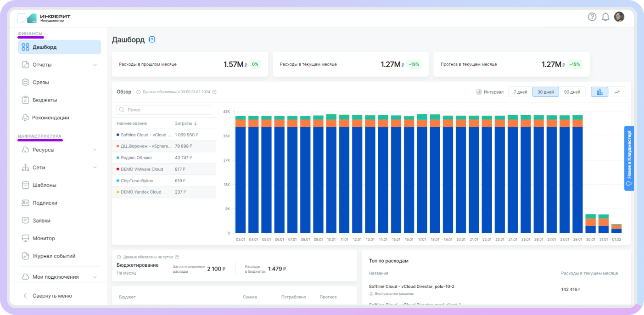Select the 7 дней interval
Image resolution: width=644 pixels, height=315 pixels.
click(520, 92)
